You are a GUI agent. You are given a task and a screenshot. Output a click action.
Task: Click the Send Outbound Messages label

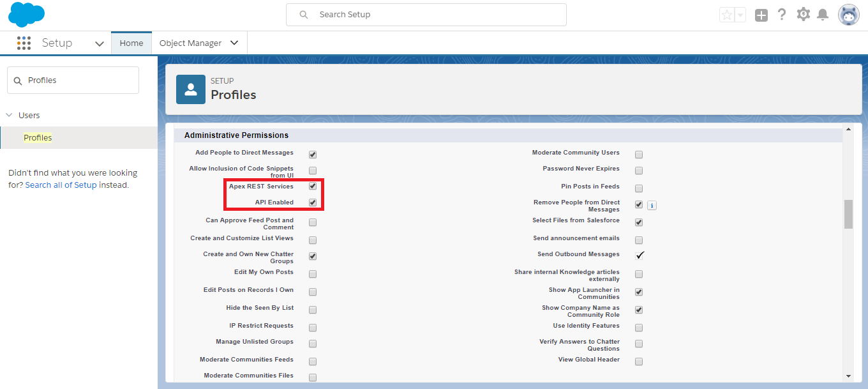click(578, 254)
